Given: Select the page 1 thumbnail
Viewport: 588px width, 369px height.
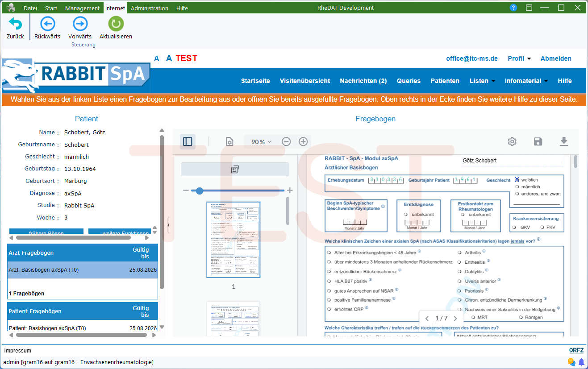Looking at the screenshot, I should (x=233, y=240).
